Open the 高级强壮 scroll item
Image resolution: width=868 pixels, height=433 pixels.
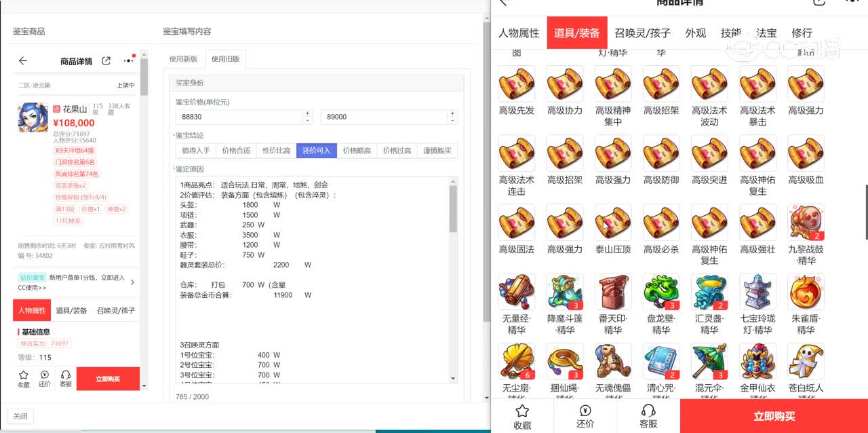757,223
